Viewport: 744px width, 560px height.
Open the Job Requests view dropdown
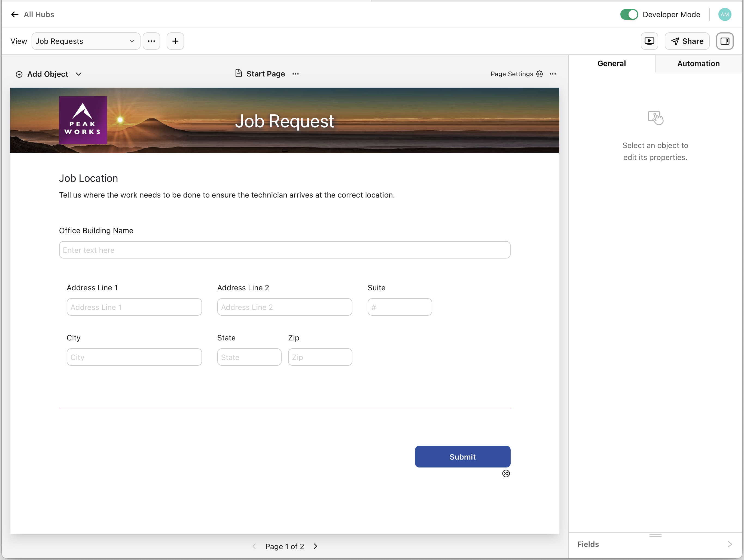pyautogui.click(x=86, y=41)
